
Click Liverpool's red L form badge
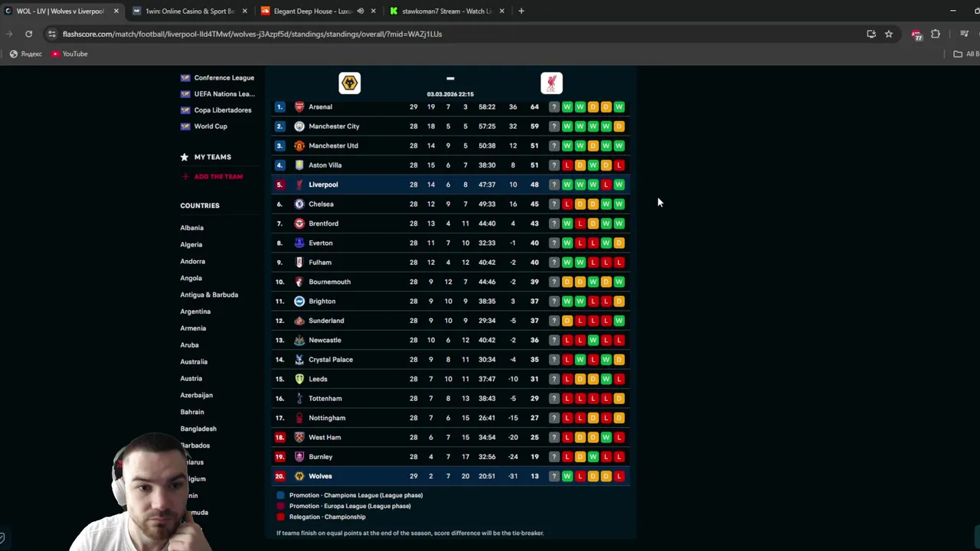(606, 184)
